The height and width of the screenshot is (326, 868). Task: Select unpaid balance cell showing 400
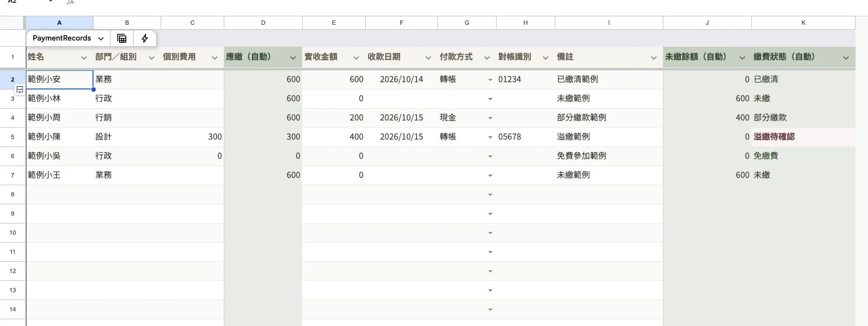707,118
